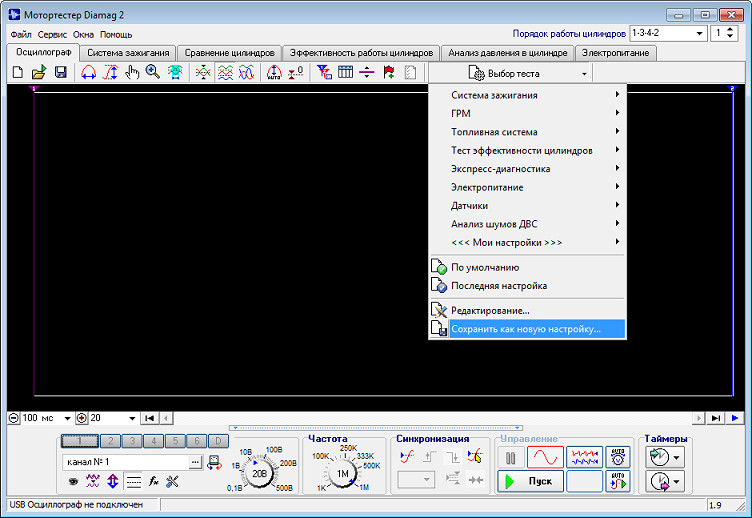Click the vertical shift arrows icon
Image resolution: width=752 pixels, height=518 pixels.
113,481
